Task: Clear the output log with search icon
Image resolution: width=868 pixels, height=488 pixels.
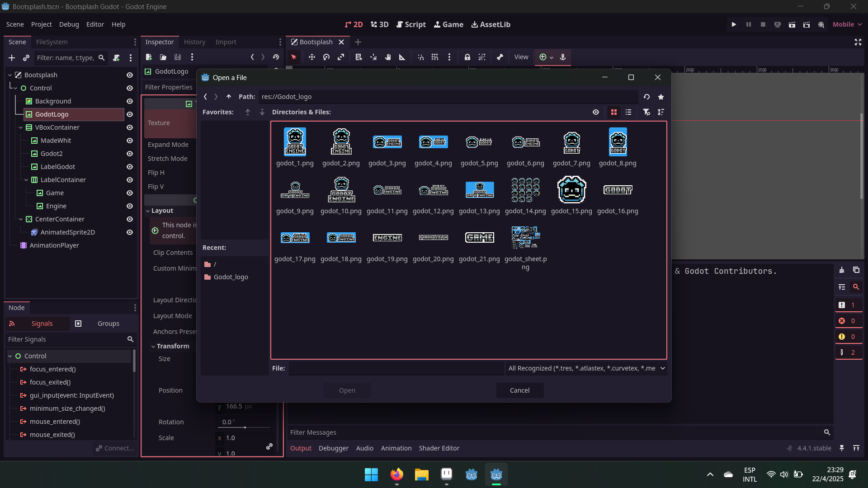Action: [856, 287]
